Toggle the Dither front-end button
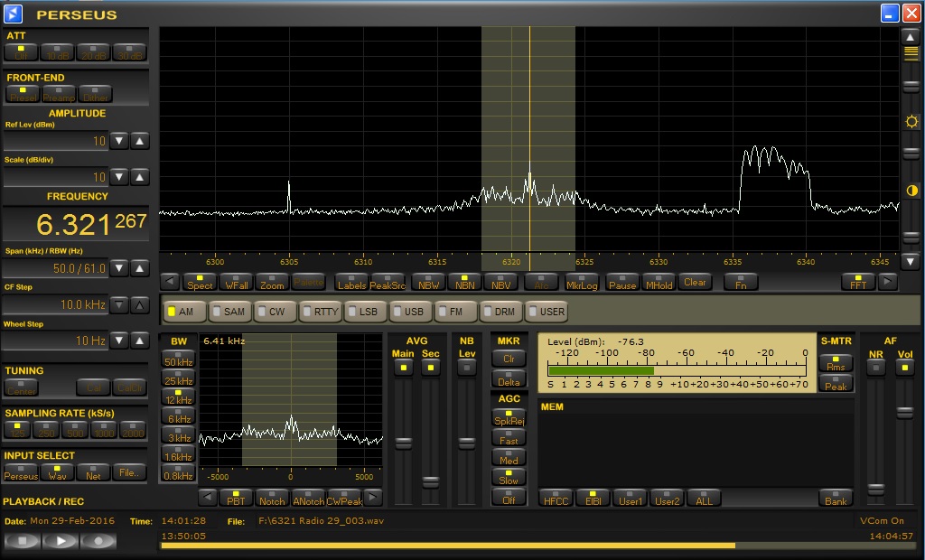Viewport: 925px width, 560px height. [x=95, y=95]
